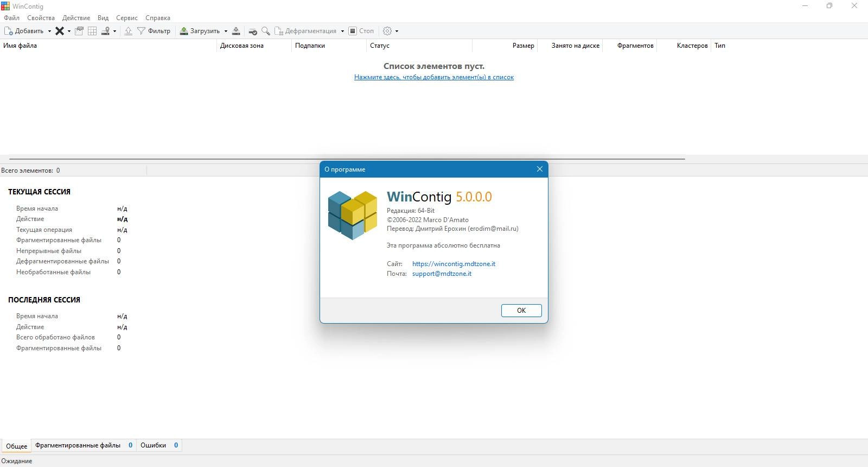Open the Добавить dropdown arrow

[49, 31]
